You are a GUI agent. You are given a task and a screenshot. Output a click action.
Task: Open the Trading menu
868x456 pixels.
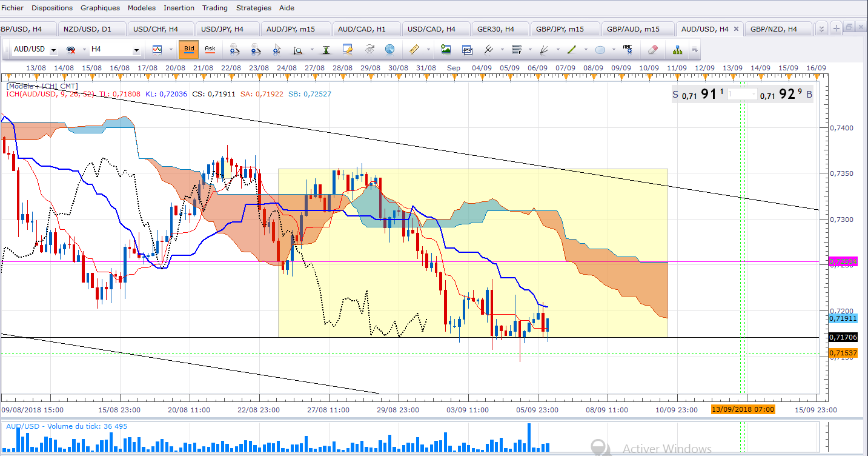click(214, 8)
